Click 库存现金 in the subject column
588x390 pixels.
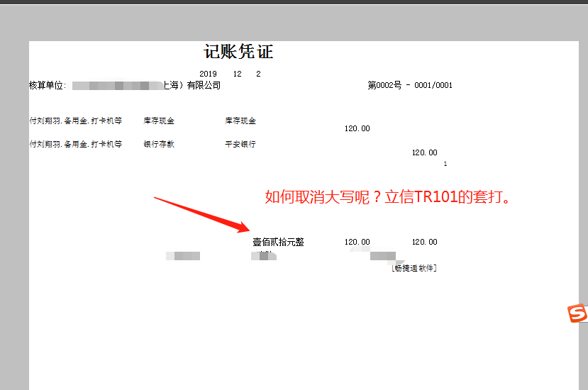coord(159,121)
